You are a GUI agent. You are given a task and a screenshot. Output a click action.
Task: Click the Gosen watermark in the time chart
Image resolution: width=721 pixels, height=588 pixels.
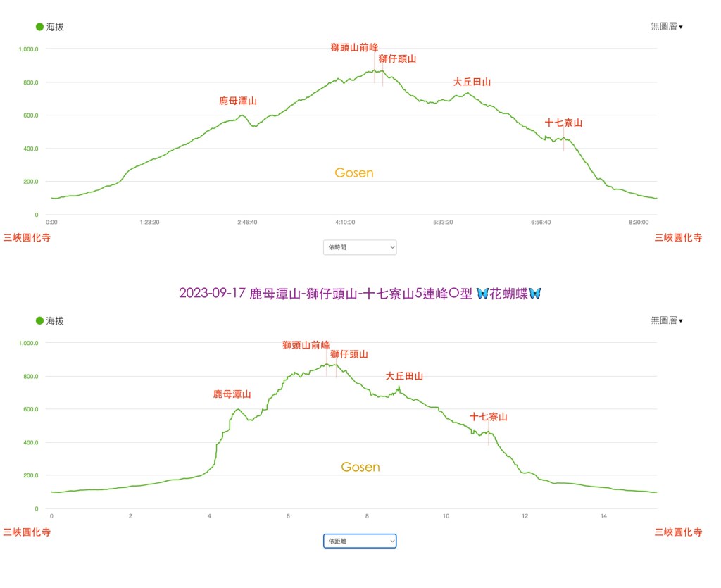click(354, 173)
